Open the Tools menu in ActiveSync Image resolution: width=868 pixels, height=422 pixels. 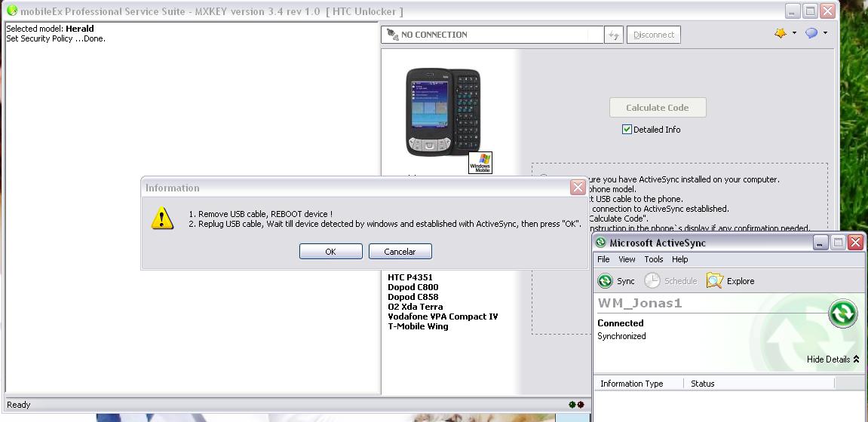[653, 258]
